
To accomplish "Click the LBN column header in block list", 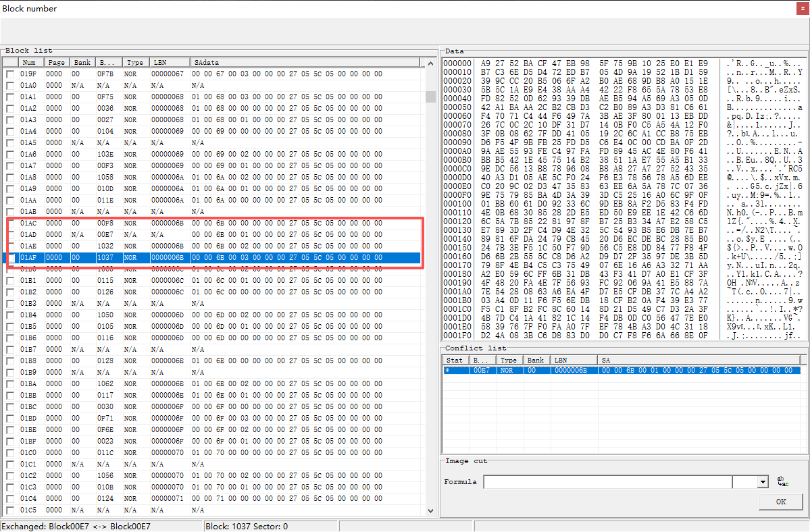I will [170, 62].
